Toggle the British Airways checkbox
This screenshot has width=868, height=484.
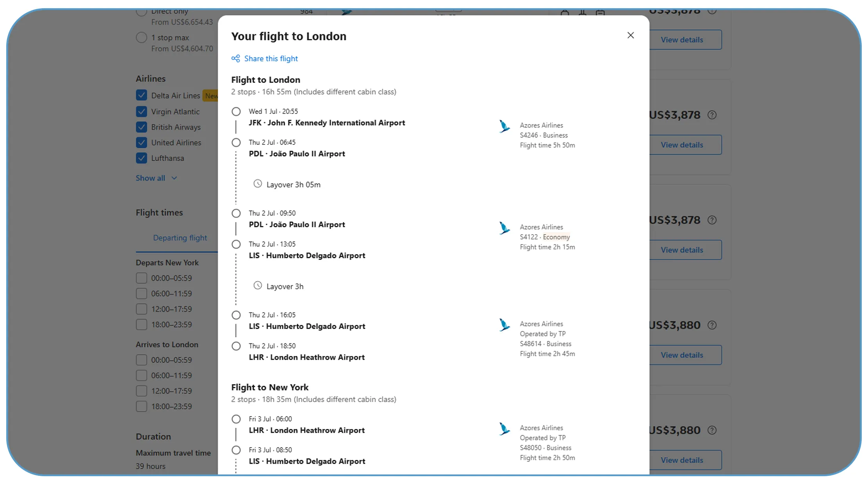141,127
